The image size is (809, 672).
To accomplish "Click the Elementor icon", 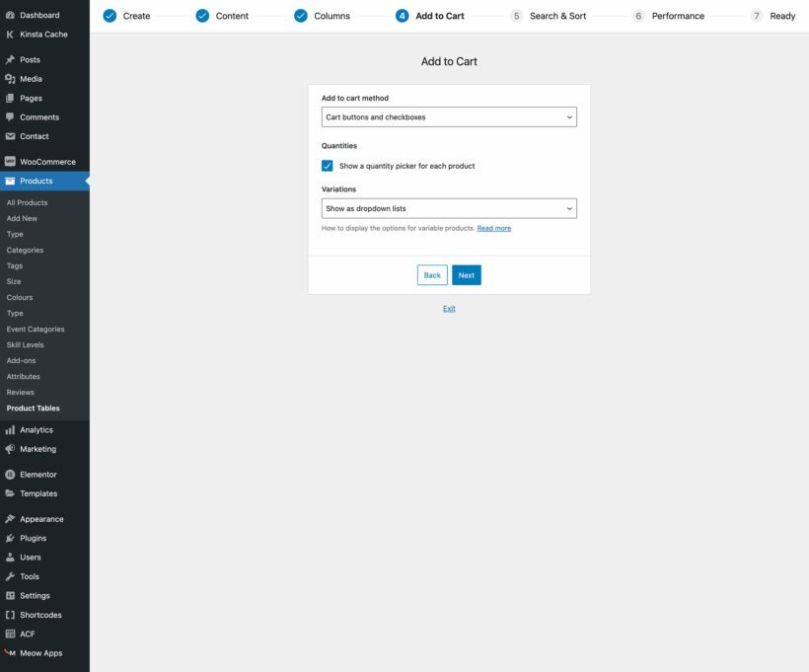I will (x=10, y=474).
